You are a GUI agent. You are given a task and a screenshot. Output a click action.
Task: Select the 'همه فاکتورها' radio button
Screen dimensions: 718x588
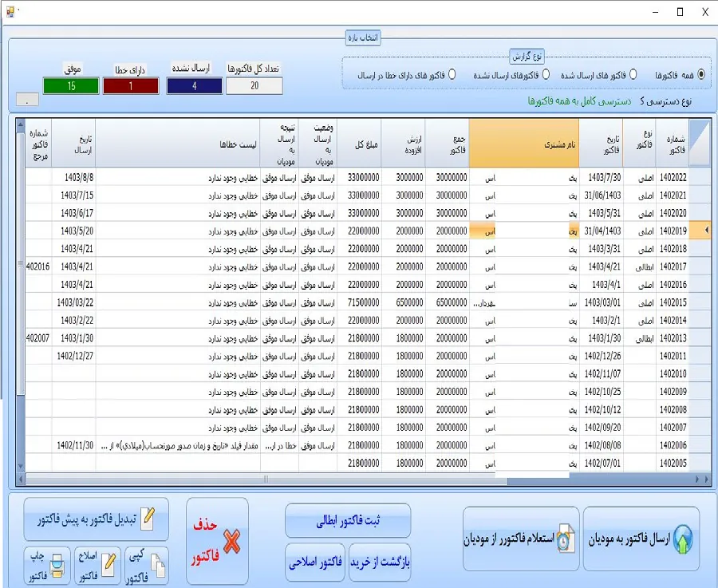[x=701, y=74]
